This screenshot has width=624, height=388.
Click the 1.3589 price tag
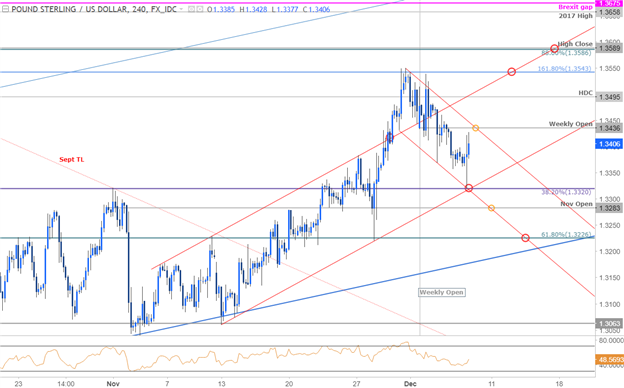pyautogui.click(x=609, y=49)
